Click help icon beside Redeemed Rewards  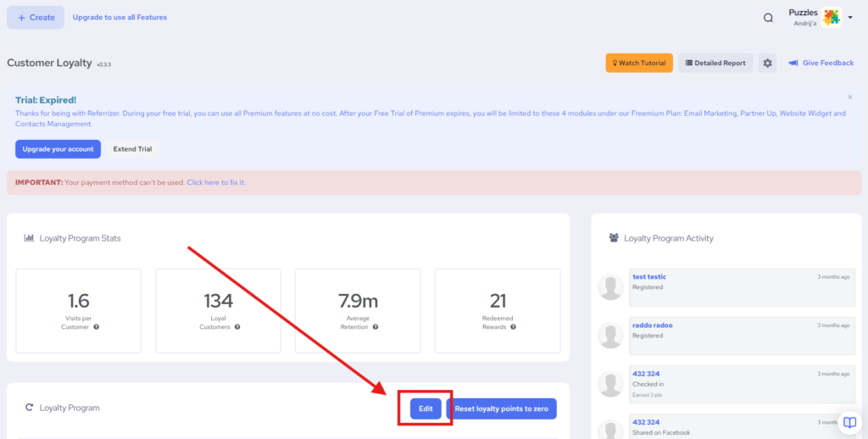[514, 327]
